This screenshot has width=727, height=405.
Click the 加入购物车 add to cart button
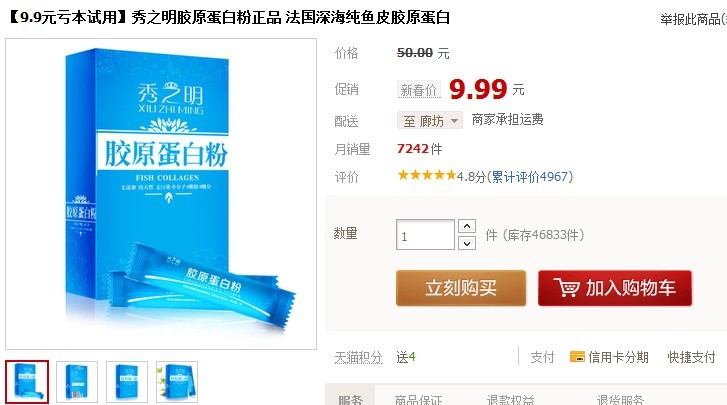615,288
